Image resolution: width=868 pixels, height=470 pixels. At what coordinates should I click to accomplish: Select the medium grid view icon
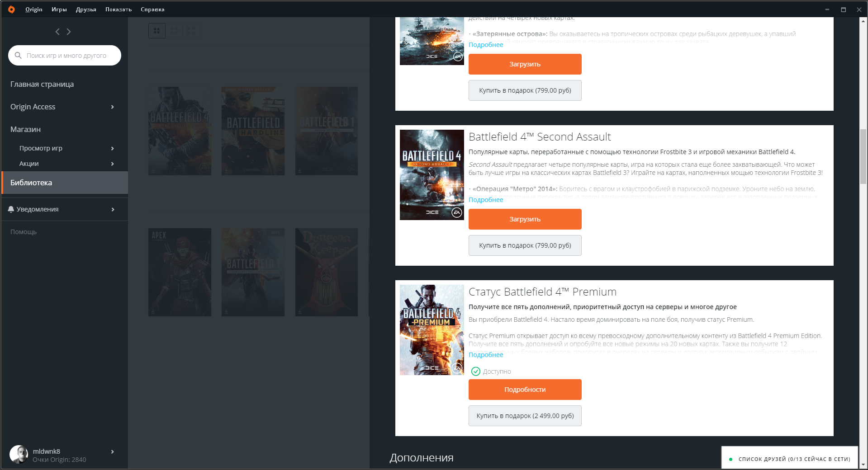pos(174,31)
